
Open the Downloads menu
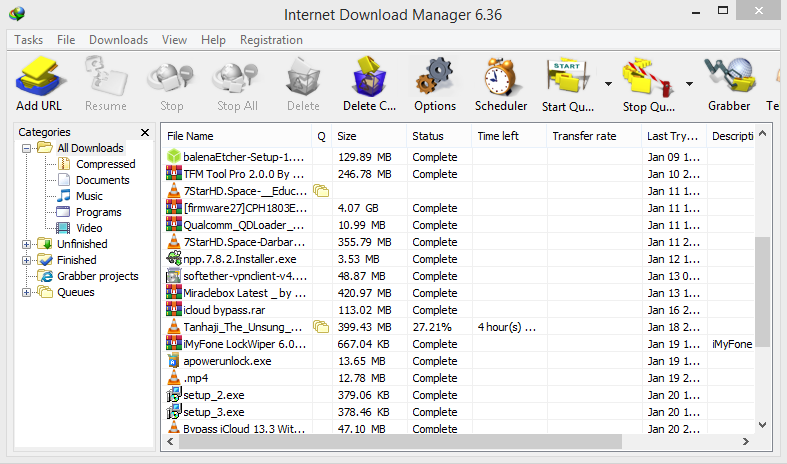(x=118, y=40)
